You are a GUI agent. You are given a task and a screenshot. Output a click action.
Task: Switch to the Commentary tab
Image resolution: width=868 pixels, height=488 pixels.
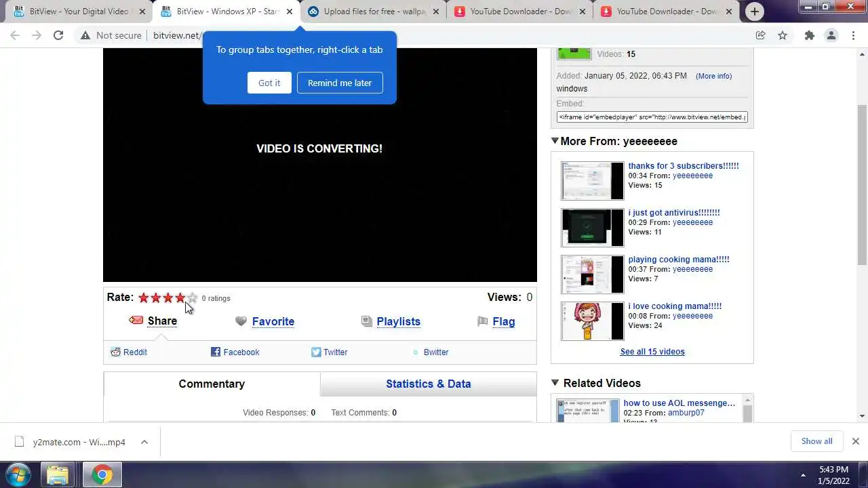(212, 384)
